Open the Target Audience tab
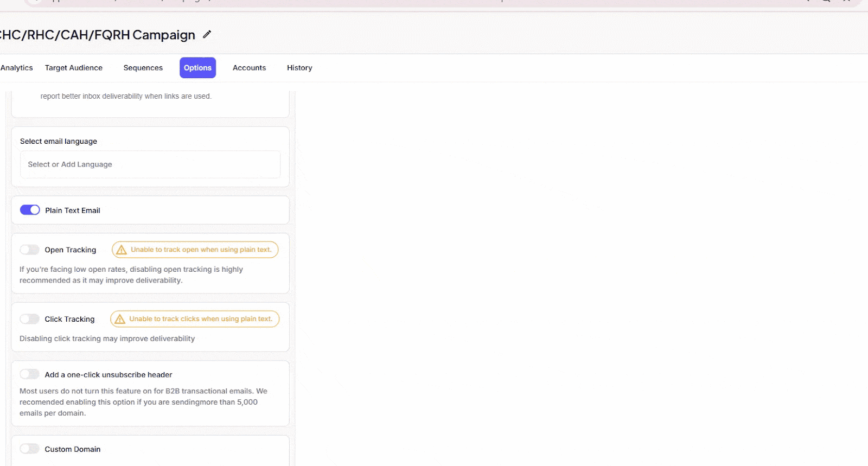 coord(74,68)
